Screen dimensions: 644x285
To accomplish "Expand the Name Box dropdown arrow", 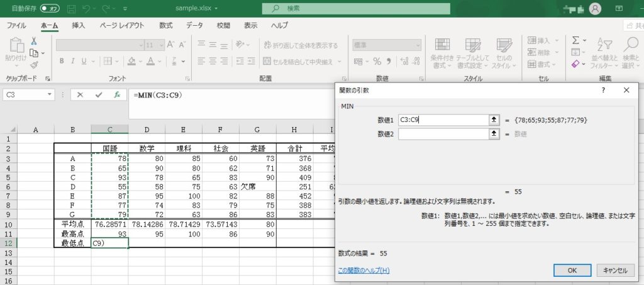I will [50, 95].
